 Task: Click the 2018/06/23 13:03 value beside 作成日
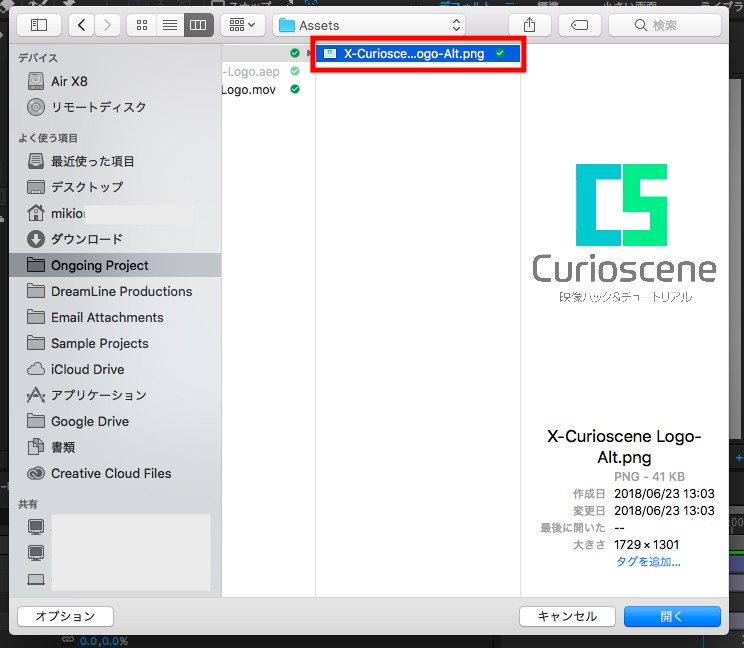click(x=664, y=494)
